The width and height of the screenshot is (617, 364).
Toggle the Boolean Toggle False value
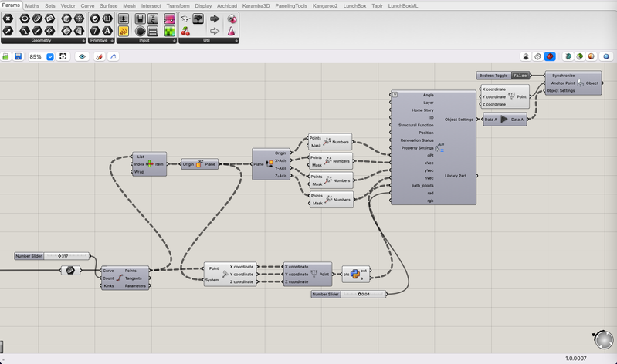[x=520, y=76]
